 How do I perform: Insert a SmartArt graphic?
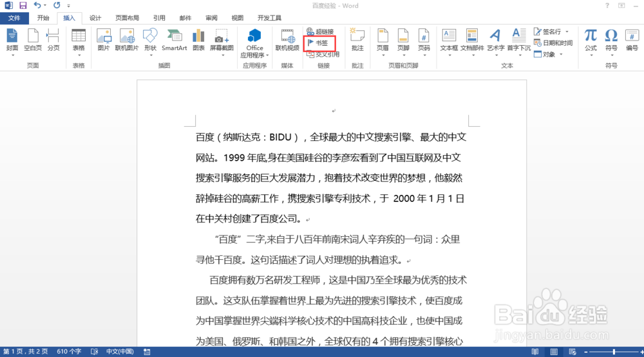[x=174, y=41]
